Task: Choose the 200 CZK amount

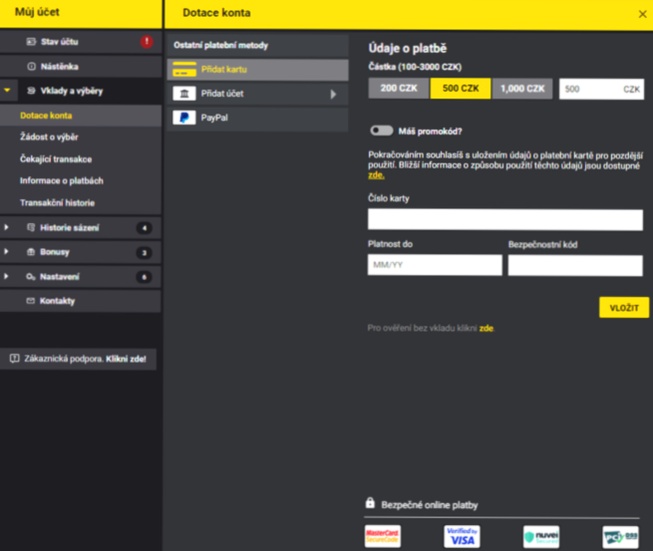Action: (398, 88)
